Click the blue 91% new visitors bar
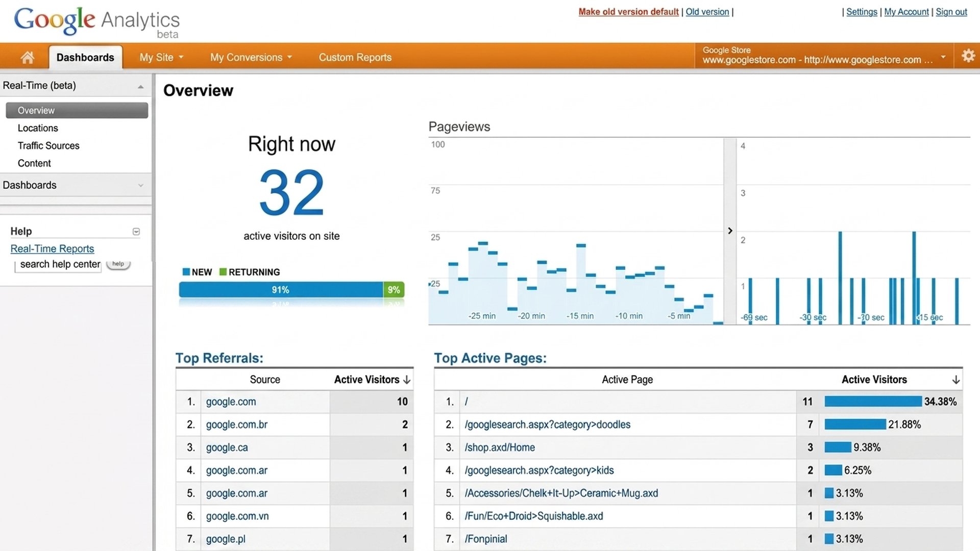Viewport: 980px width, 551px height. 281,290
